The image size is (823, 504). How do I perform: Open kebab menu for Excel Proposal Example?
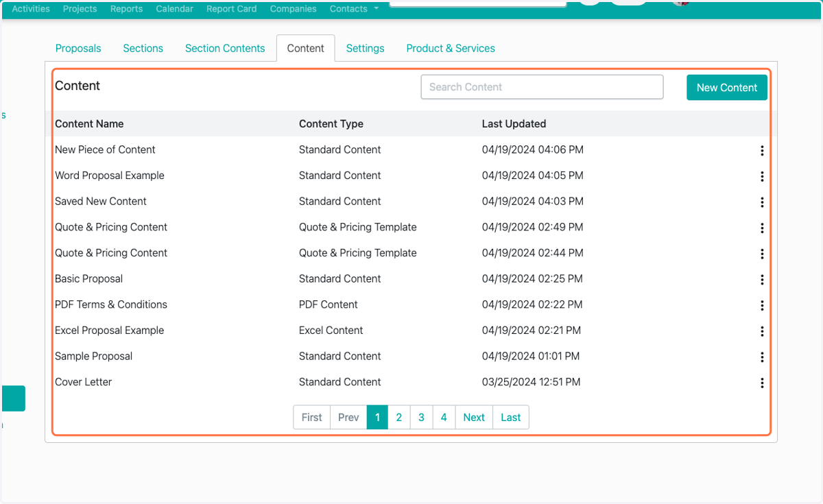[x=762, y=331]
